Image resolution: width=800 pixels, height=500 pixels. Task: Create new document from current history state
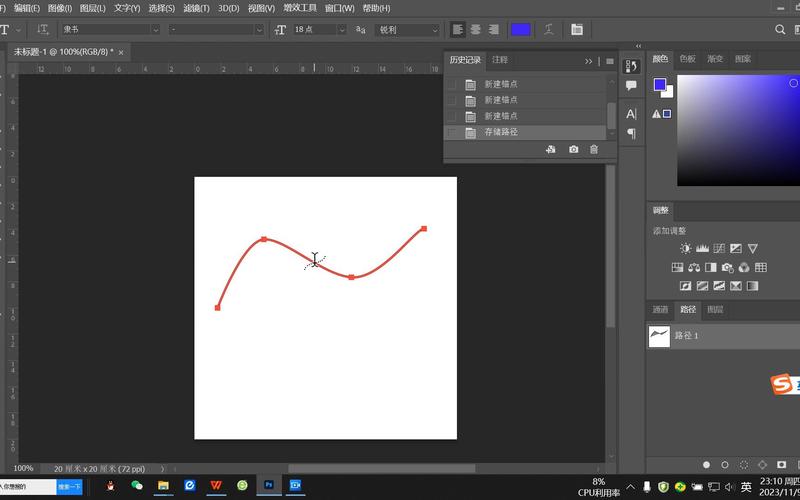click(x=550, y=149)
